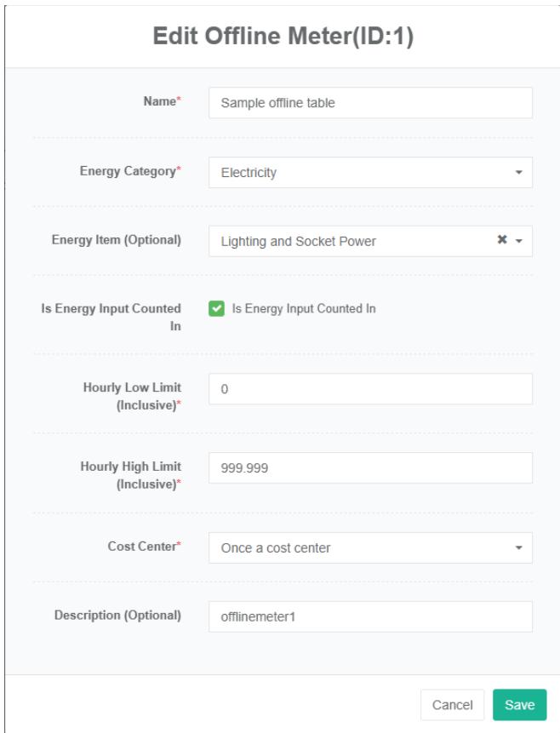
Task: Uncheck the Is Energy Input Counted In checkbox
Action: click(217, 309)
